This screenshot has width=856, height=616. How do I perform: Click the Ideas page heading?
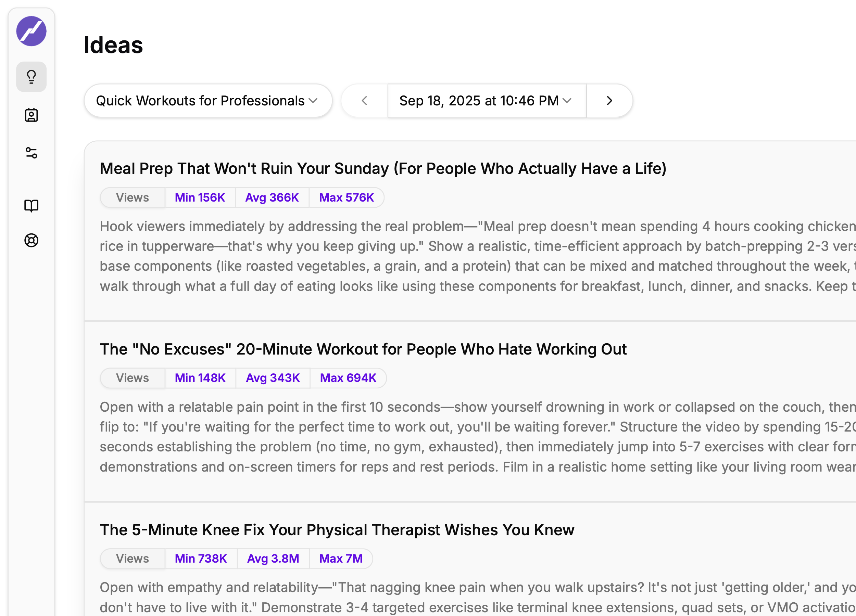click(x=113, y=45)
